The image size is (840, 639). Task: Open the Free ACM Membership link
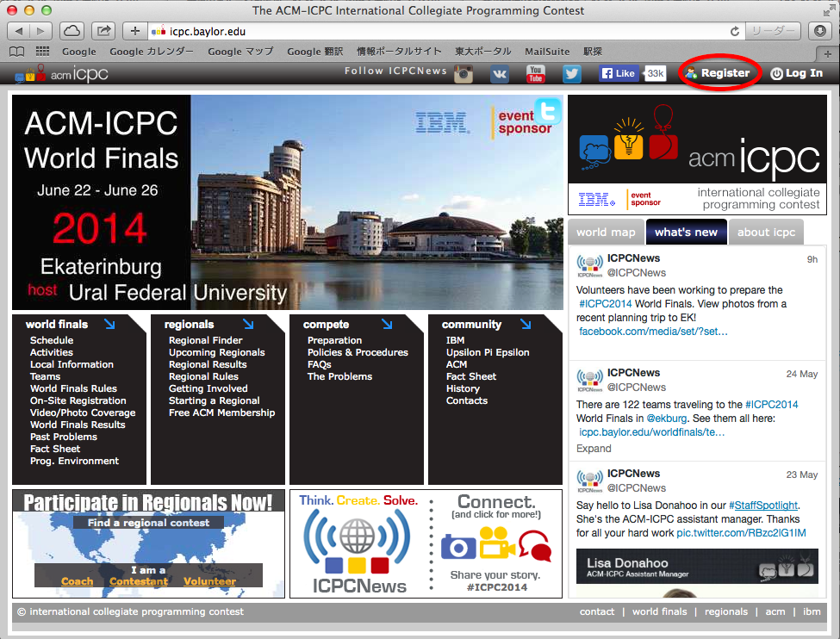(221, 413)
